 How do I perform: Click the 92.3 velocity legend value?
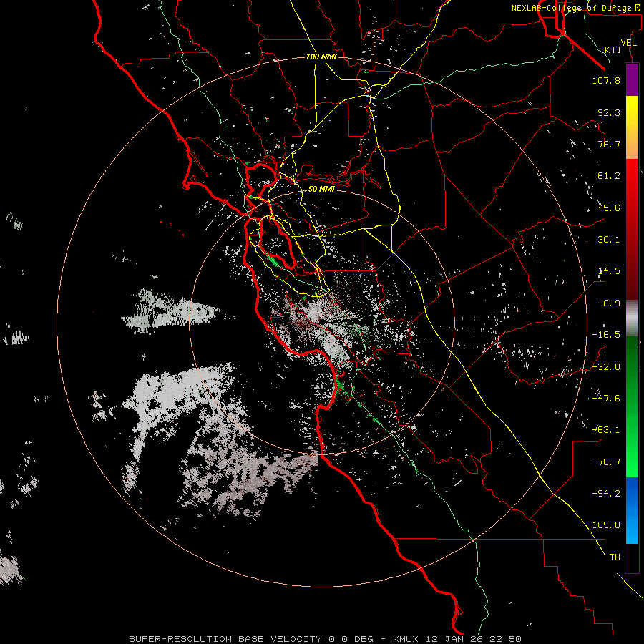pos(609,112)
